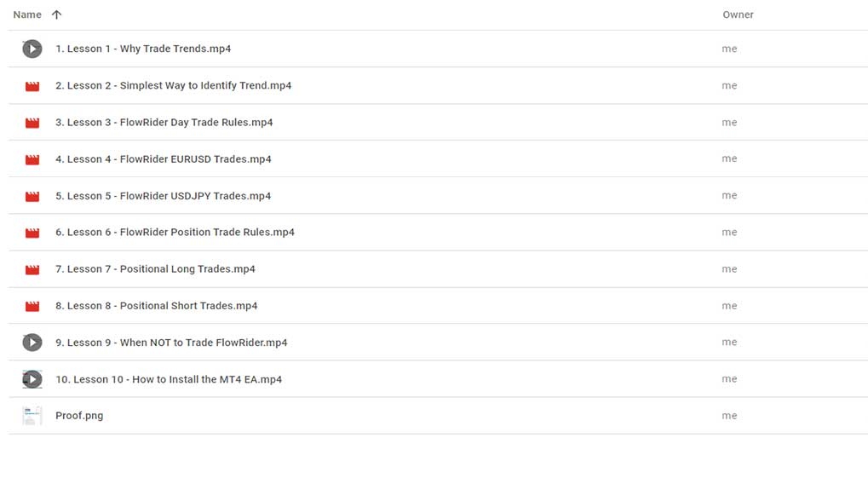Click the red video icon for Lesson 6
This screenshot has height=501, width=868.
point(32,233)
